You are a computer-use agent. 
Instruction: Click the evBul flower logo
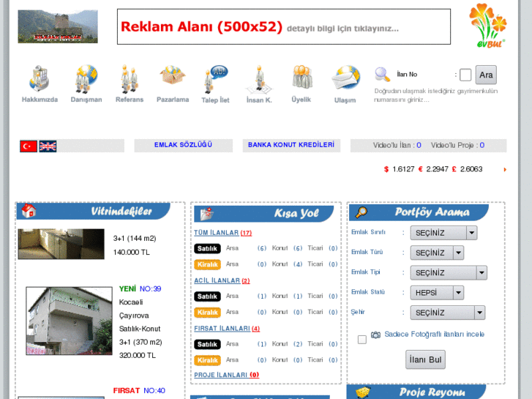click(488, 26)
